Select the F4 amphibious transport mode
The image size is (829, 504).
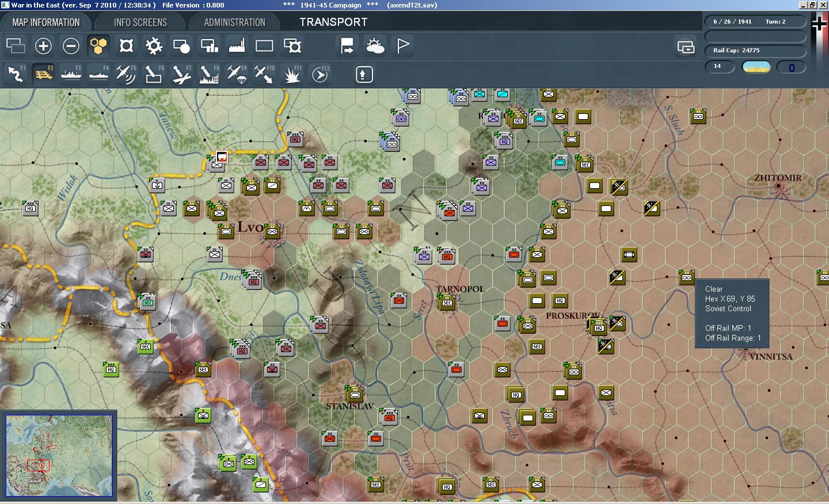pyautogui.click(x=98, y=74)
